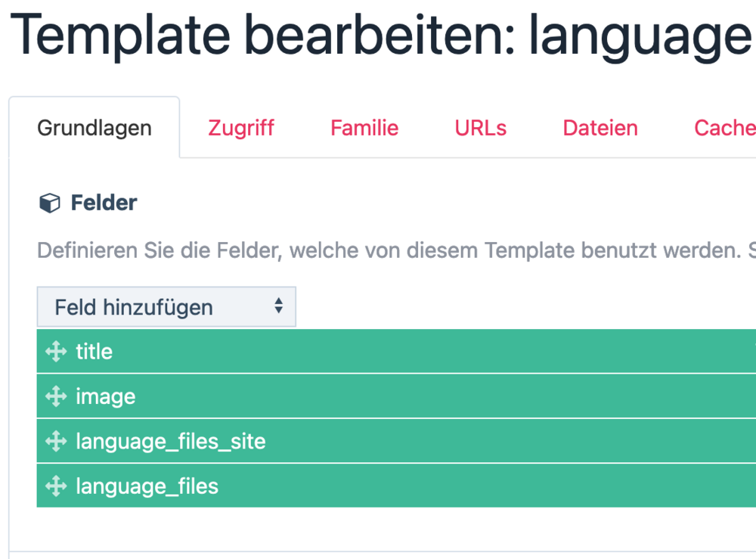This screenshot has height=559, width=756.
Task: Select the language_files_site field label
Action: [x=171, y=441]
